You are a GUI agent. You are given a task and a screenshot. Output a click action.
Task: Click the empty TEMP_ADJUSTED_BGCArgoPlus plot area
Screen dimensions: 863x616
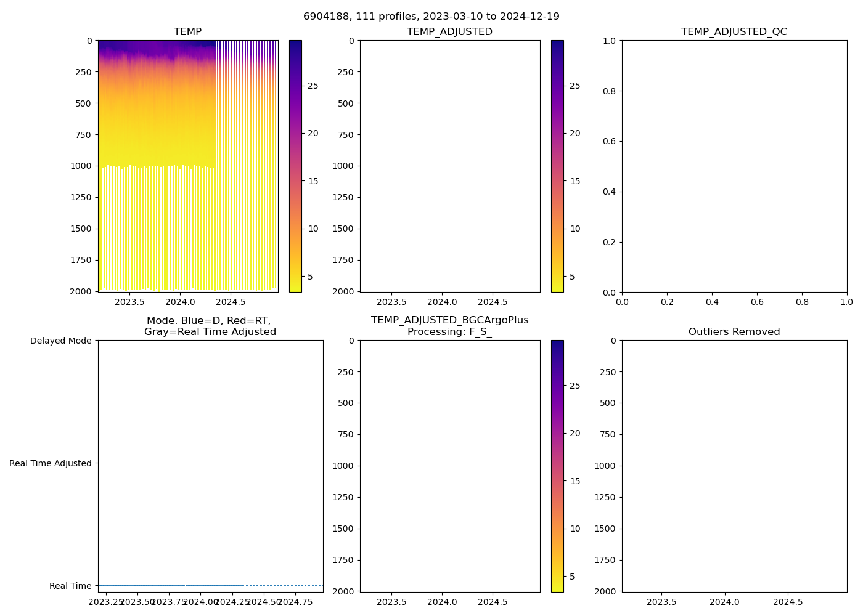point(449,466)
